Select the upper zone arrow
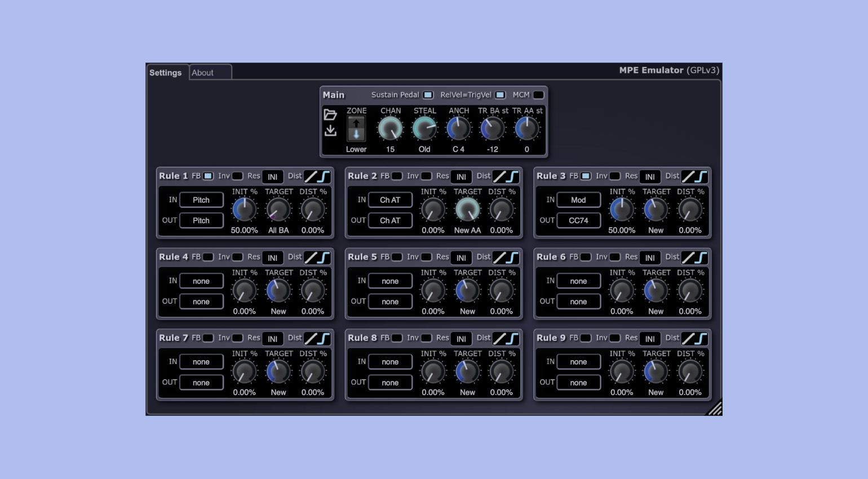The image size is (868, 479). coord(356,123)
